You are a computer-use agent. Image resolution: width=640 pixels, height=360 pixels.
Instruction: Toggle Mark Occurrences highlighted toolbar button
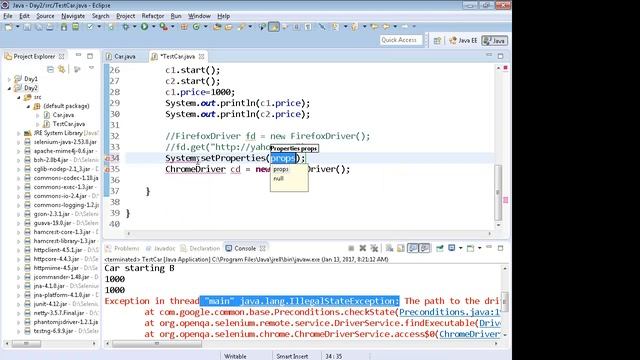pos(274,27)
